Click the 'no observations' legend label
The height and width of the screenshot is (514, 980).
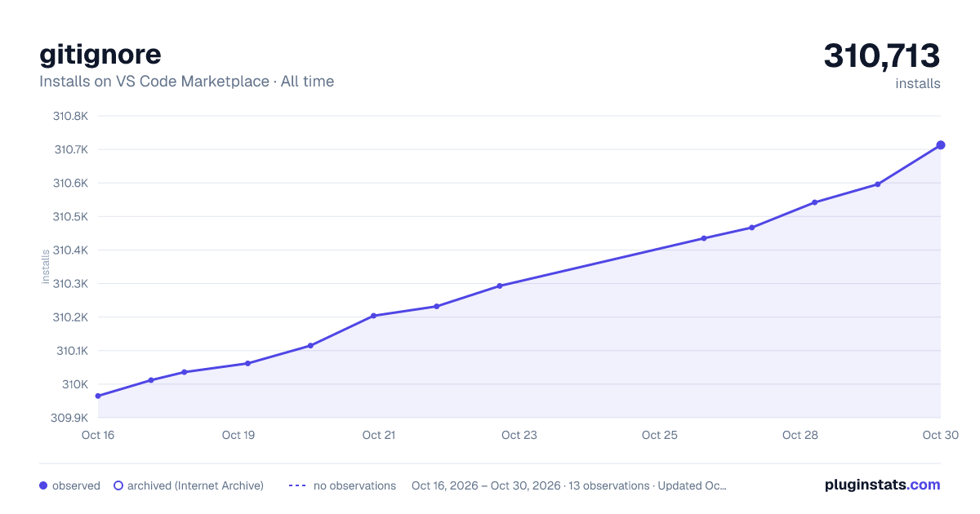point(354,485)
